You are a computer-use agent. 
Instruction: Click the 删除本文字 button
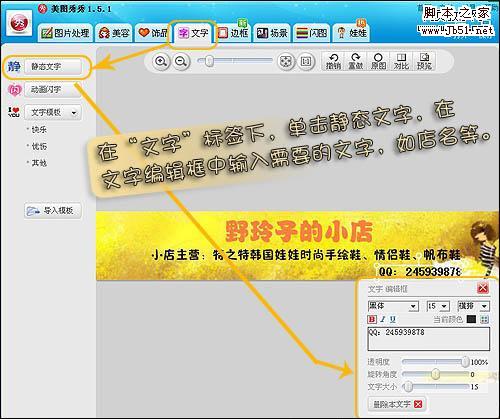[x=397, y=404]
